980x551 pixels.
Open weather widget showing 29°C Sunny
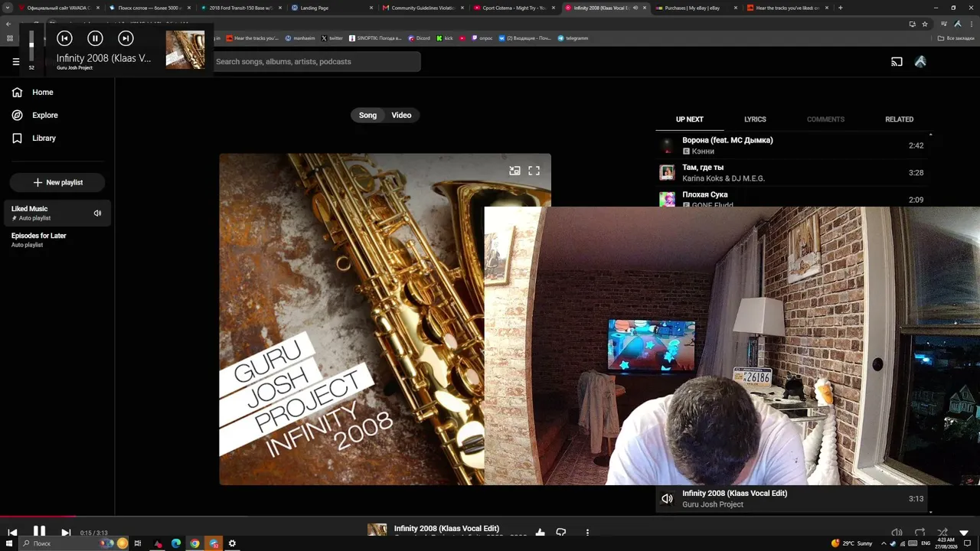pos(851,543)
